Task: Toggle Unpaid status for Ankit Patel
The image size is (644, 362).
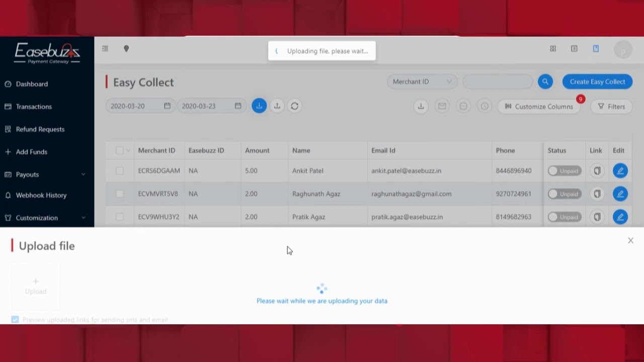Action: coord(565,171)
